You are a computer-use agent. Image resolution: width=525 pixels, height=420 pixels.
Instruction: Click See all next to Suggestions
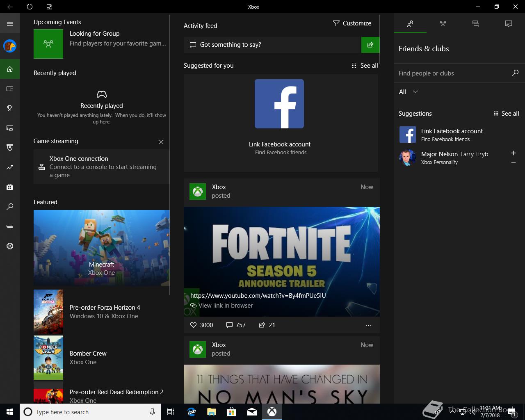click(506, 114)
